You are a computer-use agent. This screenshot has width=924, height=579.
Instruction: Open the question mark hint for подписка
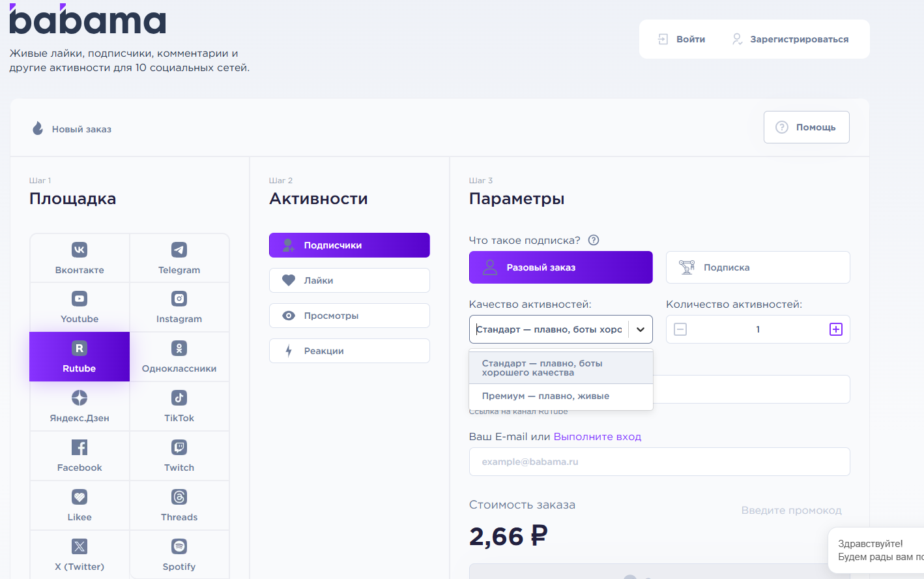coord(594,240)
